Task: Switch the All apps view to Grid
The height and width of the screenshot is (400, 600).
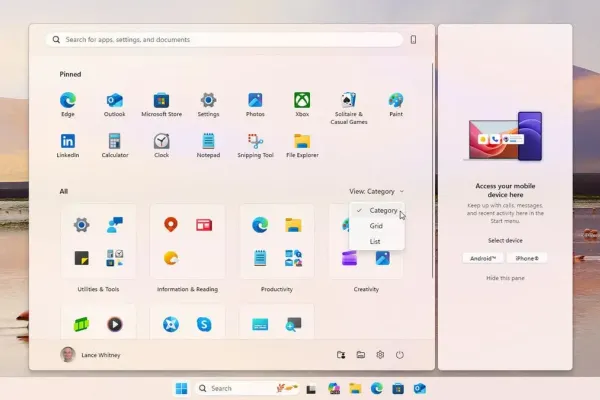Action: click(x=377, y=226)
